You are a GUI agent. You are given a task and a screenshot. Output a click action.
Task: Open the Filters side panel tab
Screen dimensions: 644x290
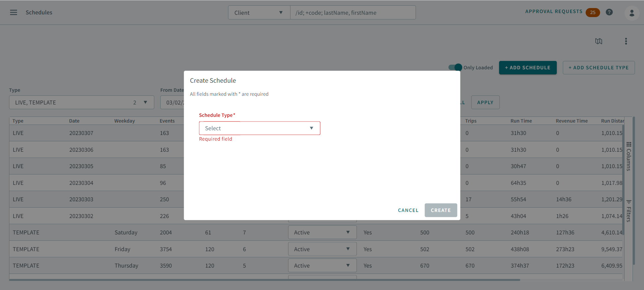(629, 211)
